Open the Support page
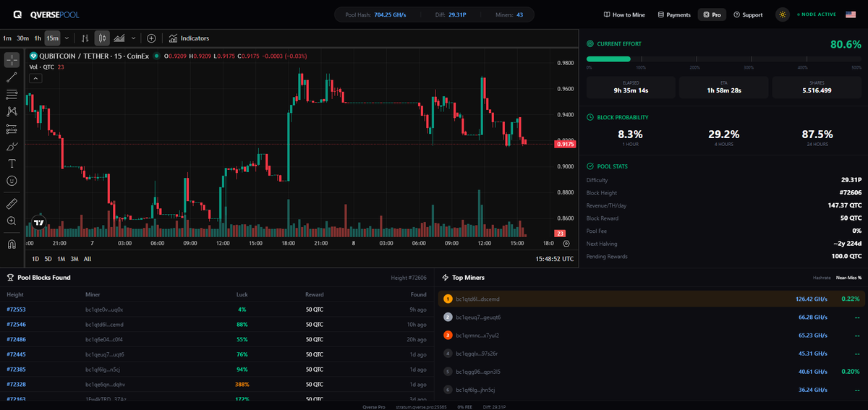The image size is (868, 410). point(748,14)
